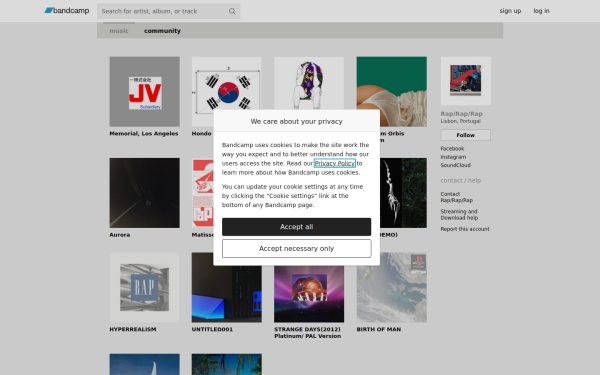Open the Aurora album cover

[144, 193]
